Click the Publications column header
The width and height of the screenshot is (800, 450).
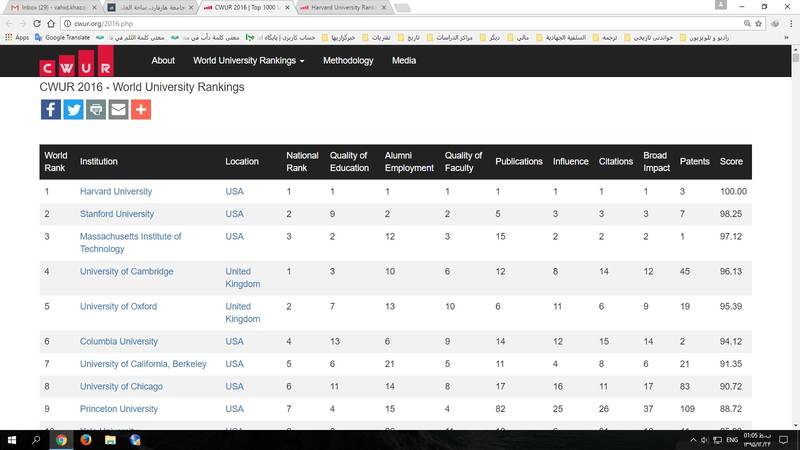click(519, 161)
